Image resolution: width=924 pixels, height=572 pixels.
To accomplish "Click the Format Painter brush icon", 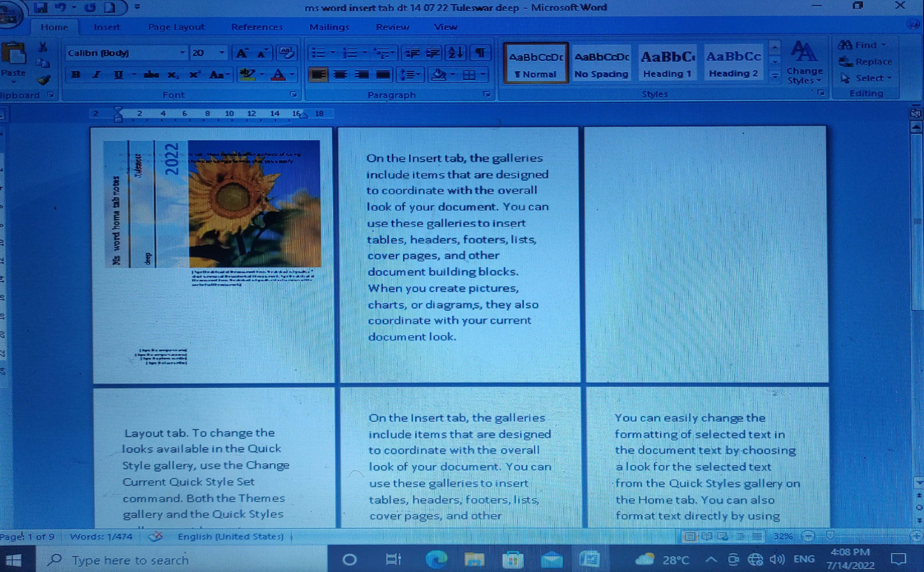I will point(44,80).
